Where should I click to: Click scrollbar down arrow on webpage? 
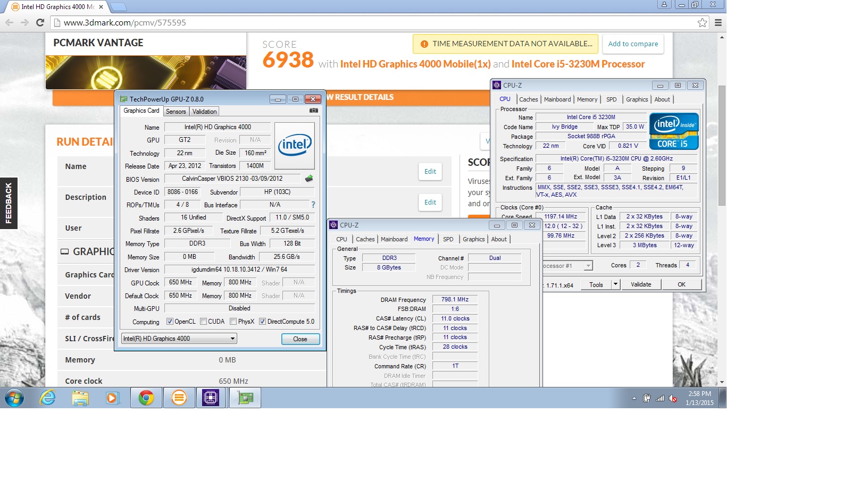722,382
